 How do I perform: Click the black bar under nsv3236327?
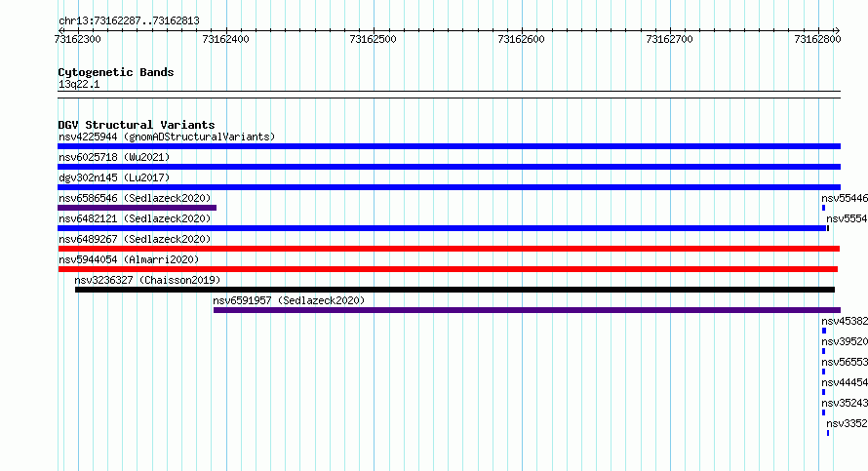[x=455, y=290]
